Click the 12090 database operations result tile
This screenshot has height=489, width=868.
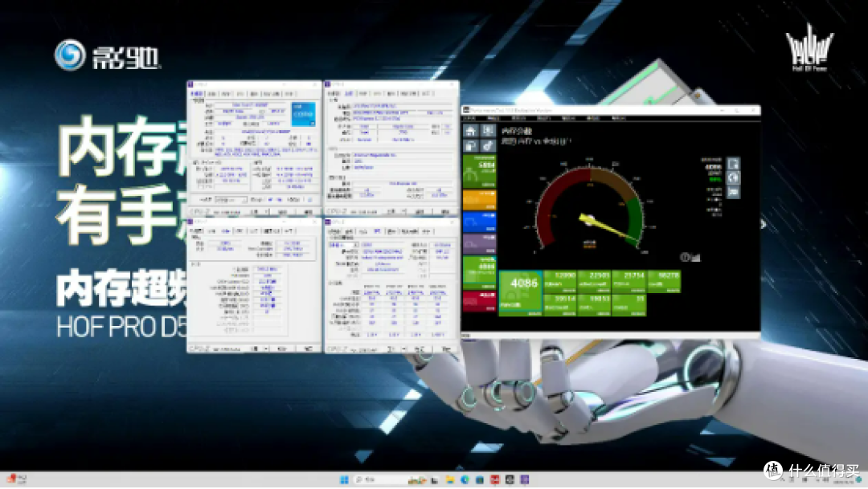(560, 282)
